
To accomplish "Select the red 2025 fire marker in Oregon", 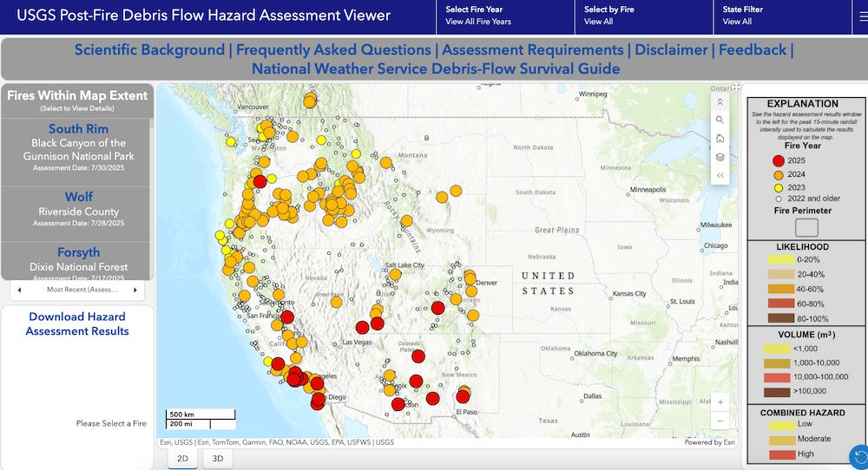I will pos(260,182).
